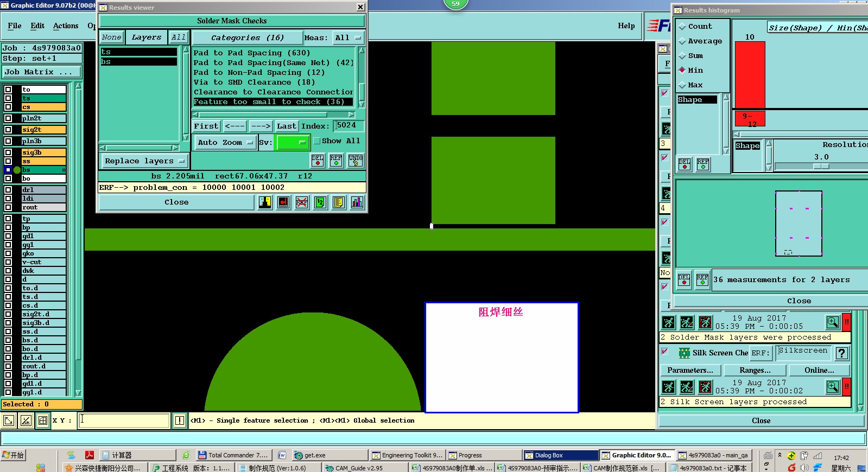The image size is (868, 472).
Task: Click the black-and-yellow figure icon beside Close
Action: [x=265, y=202]
